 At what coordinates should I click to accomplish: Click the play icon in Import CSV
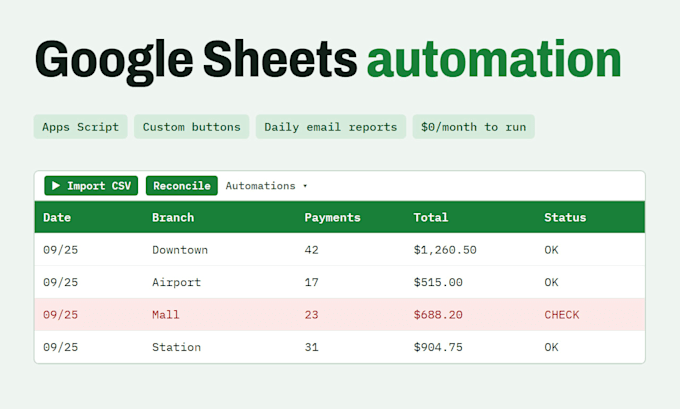(56, 186)
